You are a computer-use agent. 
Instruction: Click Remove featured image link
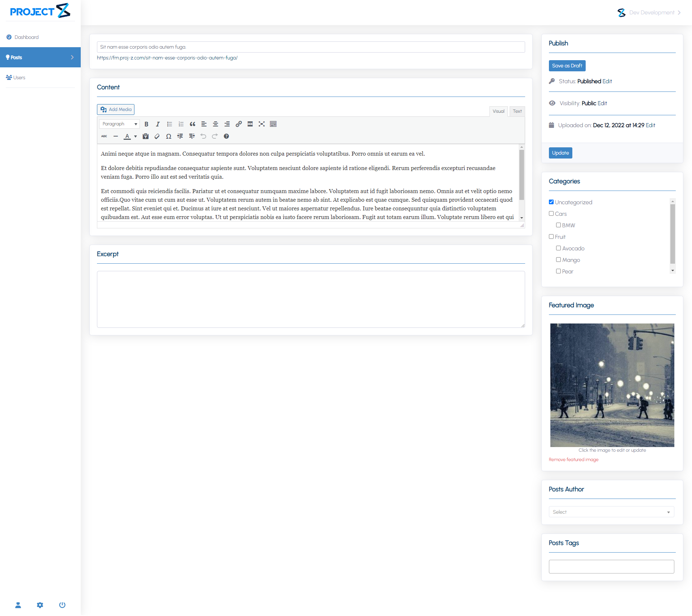tap(573, 460)
